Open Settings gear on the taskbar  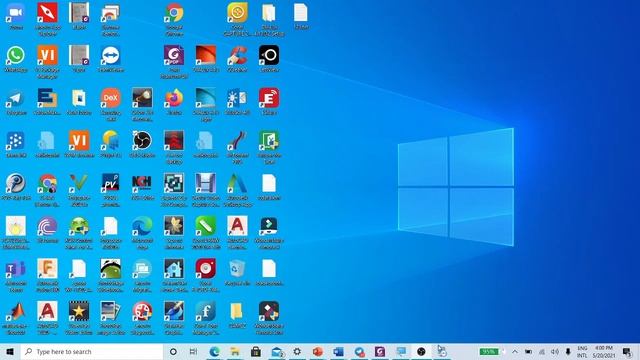pos(297,351)
